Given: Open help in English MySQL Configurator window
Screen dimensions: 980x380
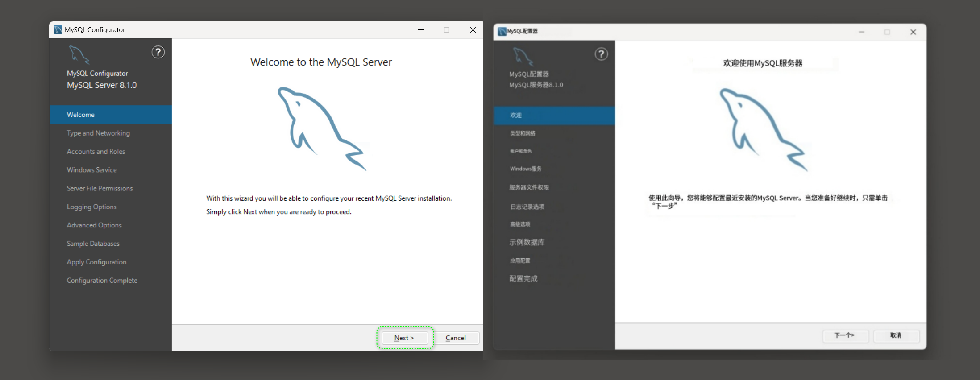Looking at the screenshot, I should 158,52.
